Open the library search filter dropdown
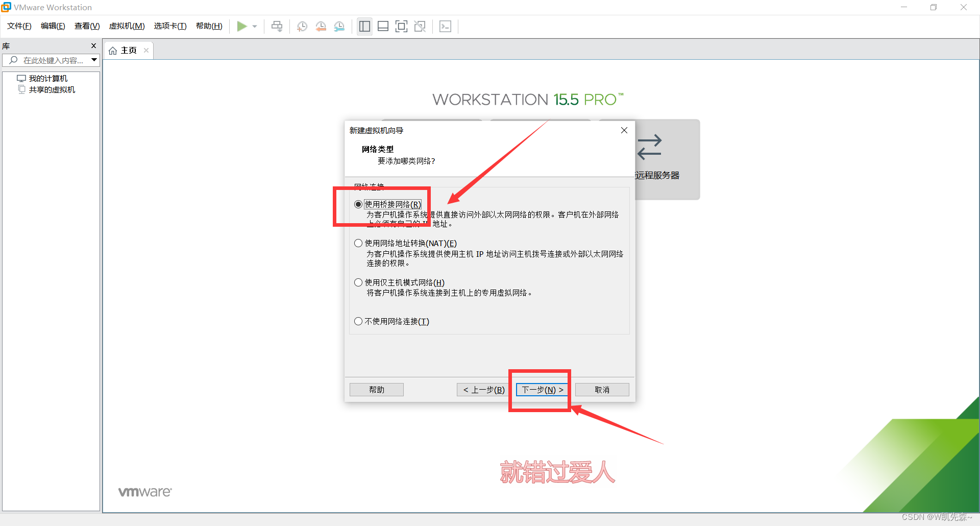Screen dimensions: 980x526 [94, 60]
